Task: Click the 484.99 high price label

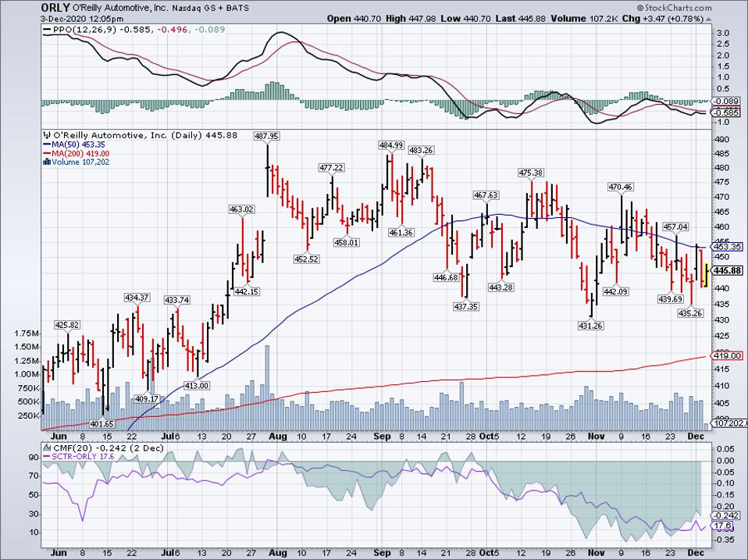Action: tap(391, 145)
